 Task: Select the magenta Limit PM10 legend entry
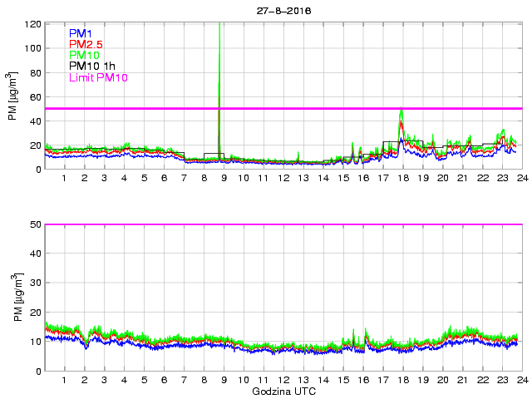[x=98, y=77]
